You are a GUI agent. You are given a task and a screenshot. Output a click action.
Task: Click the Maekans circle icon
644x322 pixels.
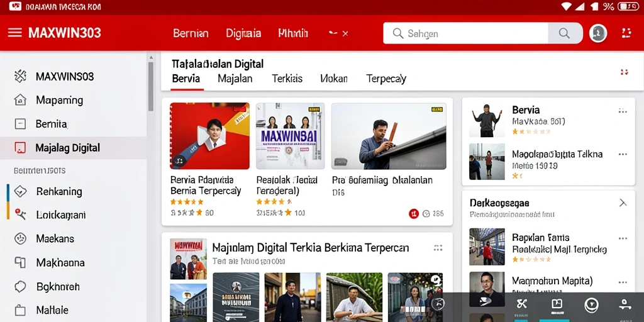(20, 238)
